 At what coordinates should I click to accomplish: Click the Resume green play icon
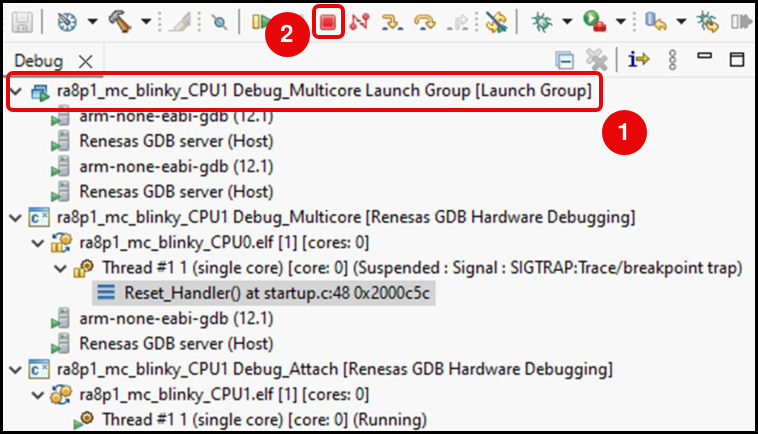click(262, 22)
